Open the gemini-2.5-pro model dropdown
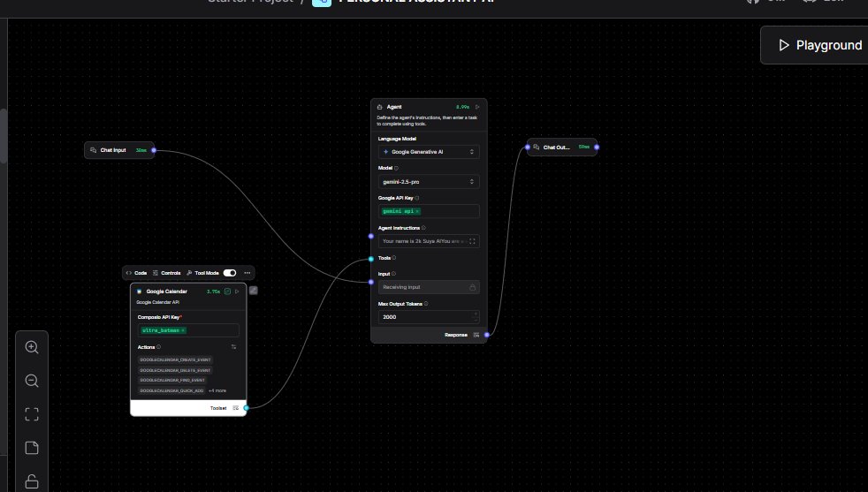868x492 pixels. (x=429, y=182)
